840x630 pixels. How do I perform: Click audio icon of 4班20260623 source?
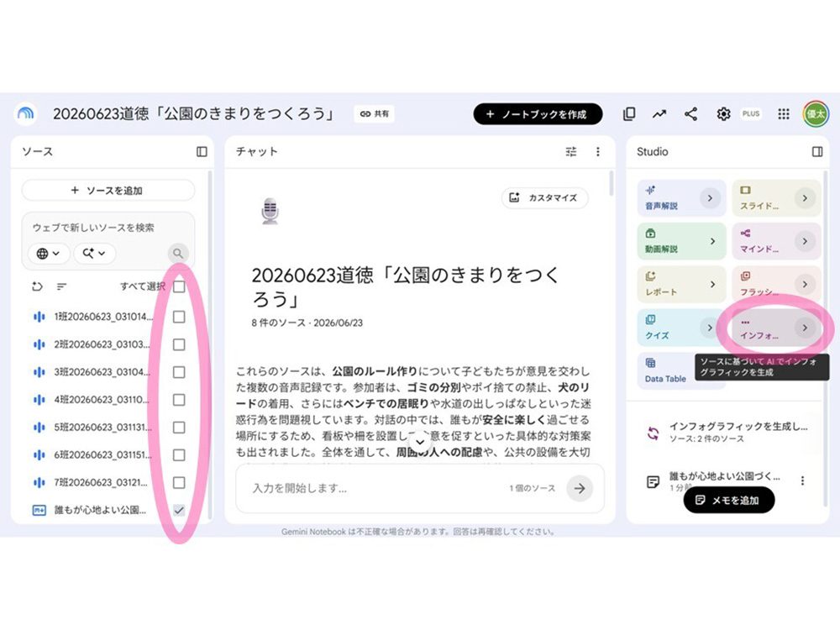tap(39, 400)
